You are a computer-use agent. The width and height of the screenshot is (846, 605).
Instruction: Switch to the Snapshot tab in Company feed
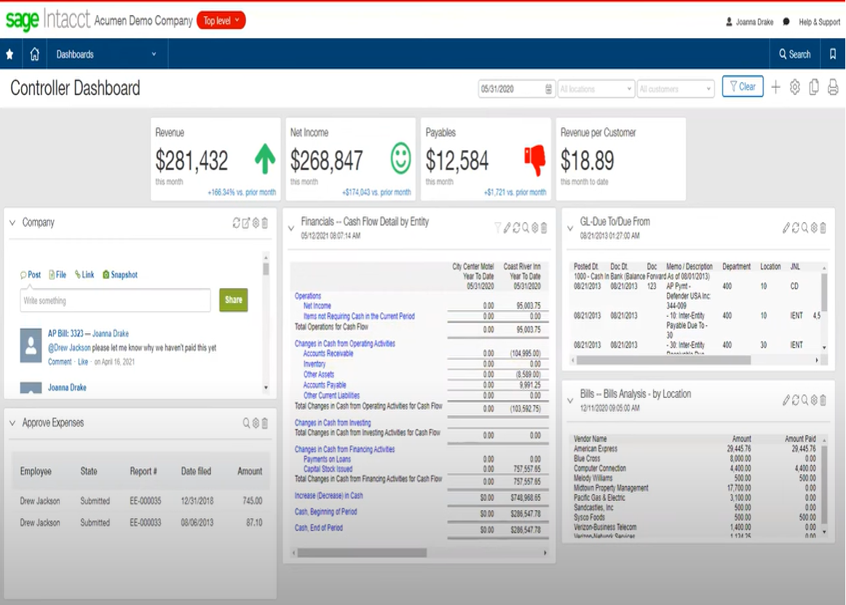(x=120, y=275)
